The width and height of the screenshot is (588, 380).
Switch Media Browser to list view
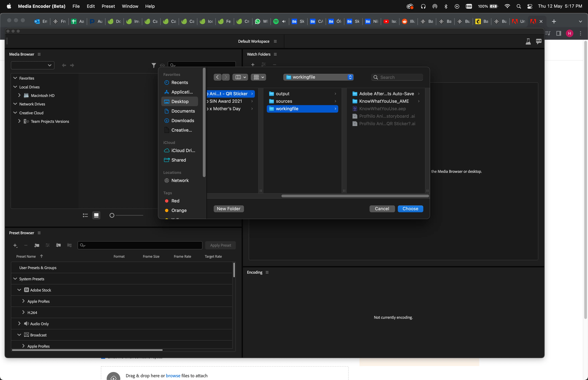coord(85,215)
